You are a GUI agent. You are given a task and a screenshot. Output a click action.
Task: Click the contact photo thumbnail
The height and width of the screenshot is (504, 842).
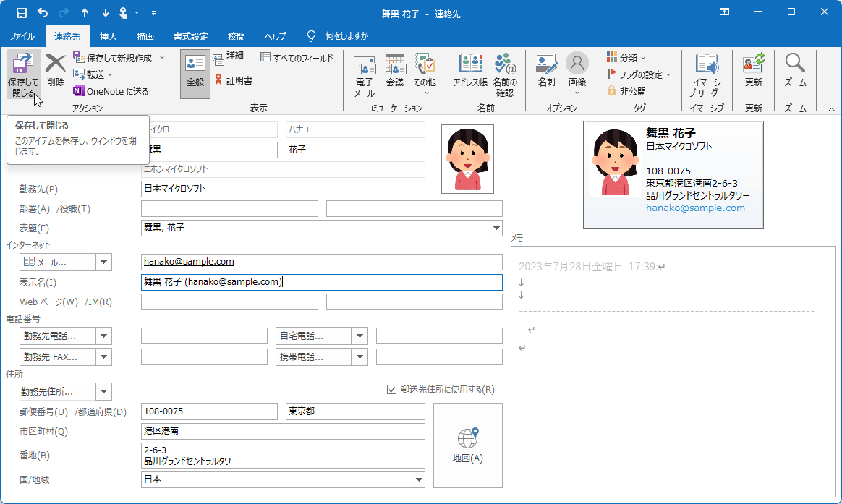(467, 159)
